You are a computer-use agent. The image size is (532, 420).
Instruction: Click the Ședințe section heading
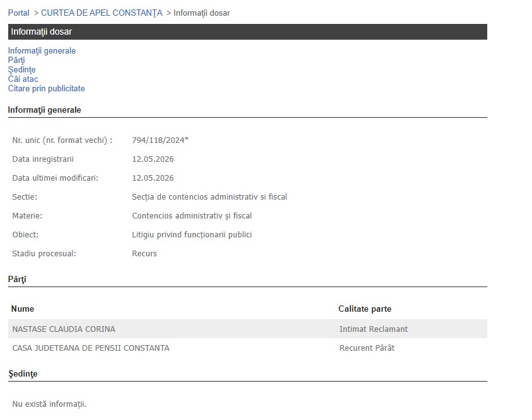(x=23, y=373)
